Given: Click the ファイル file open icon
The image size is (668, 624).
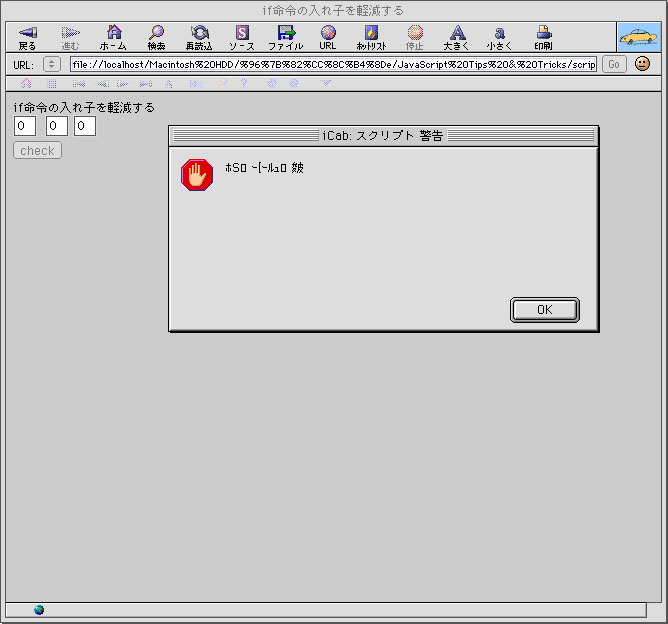Looking at the screenshot, I should click(286, 32).
